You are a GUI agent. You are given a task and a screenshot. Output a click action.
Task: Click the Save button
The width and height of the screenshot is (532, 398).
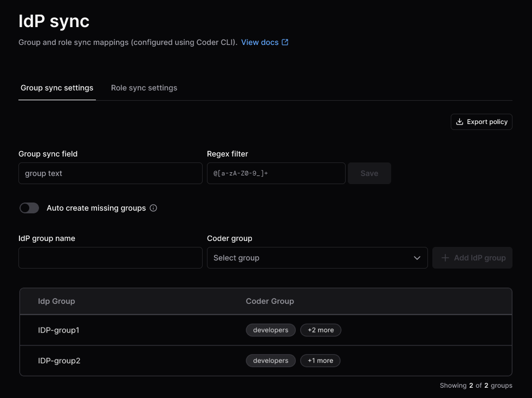(369, 173)
